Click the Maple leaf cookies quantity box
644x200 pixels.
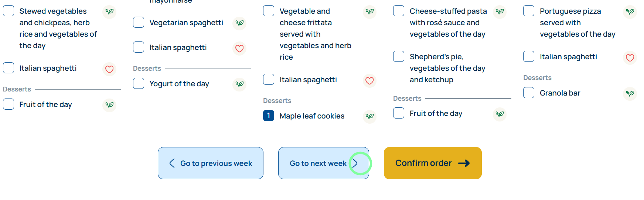click(269, 116)
